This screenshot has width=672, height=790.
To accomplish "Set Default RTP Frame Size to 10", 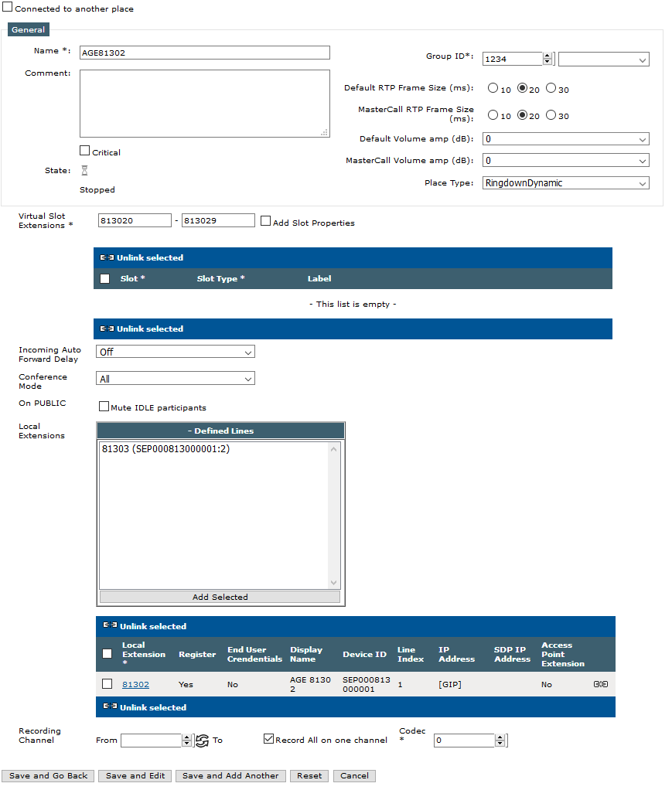I will (x=493, y=87).
